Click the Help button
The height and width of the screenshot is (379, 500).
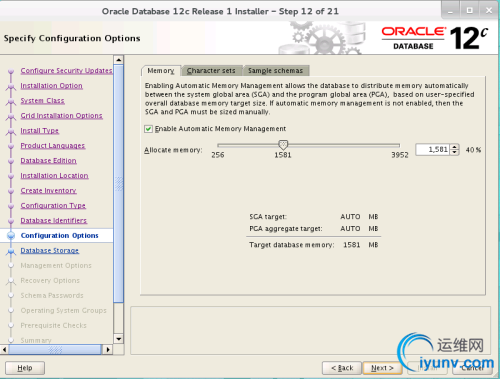(x=25, y=368)
